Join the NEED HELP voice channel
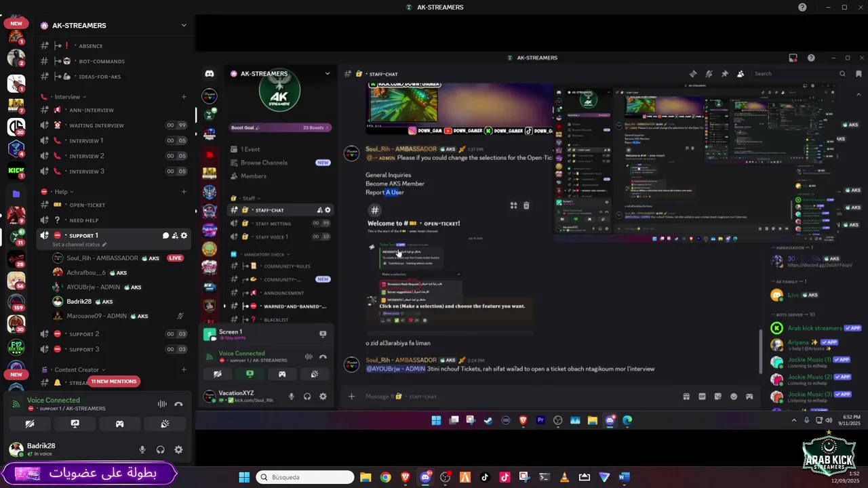This screenshot has height=488, width=868. point(113,220)
